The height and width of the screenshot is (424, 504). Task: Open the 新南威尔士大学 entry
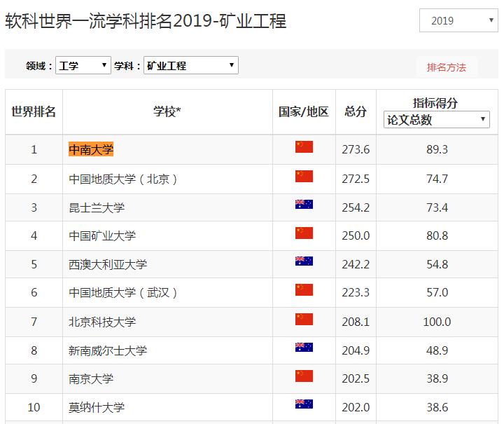tap(108, 350)
